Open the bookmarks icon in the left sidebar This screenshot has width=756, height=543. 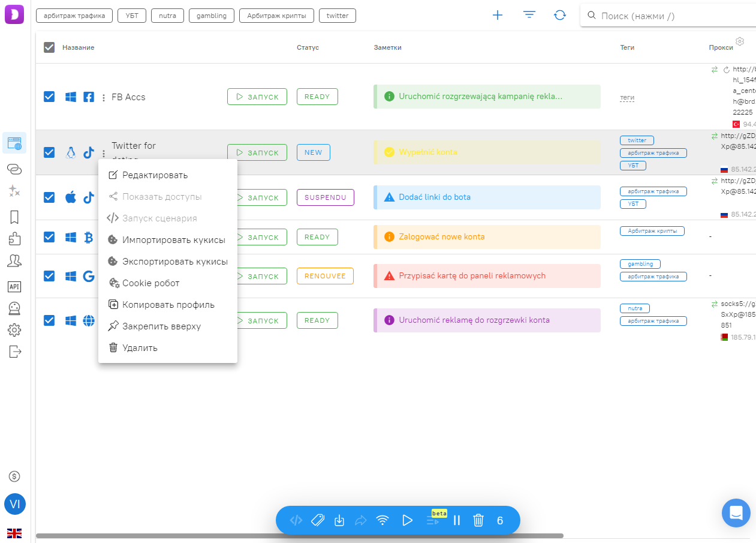(x=15, y=217)
